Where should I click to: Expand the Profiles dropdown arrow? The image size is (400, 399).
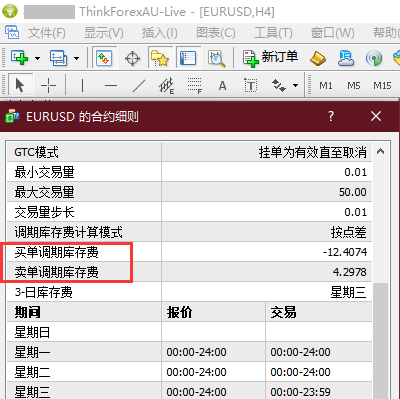click(76, 58)
